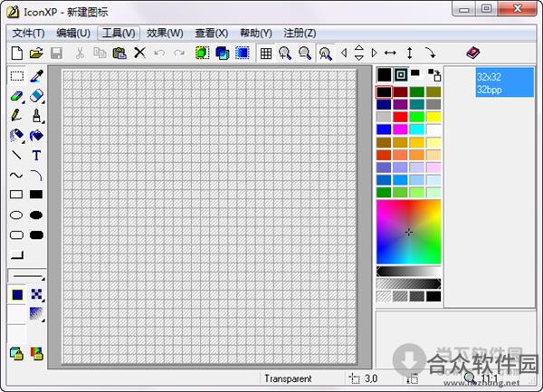Open the help book icon

473,53
